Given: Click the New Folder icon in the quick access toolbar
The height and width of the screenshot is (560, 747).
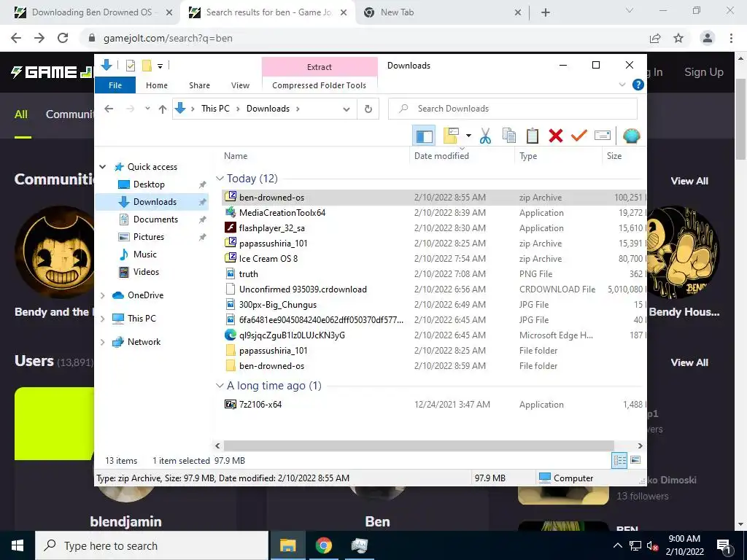Looking at the screenshot, I should point(147,66).
